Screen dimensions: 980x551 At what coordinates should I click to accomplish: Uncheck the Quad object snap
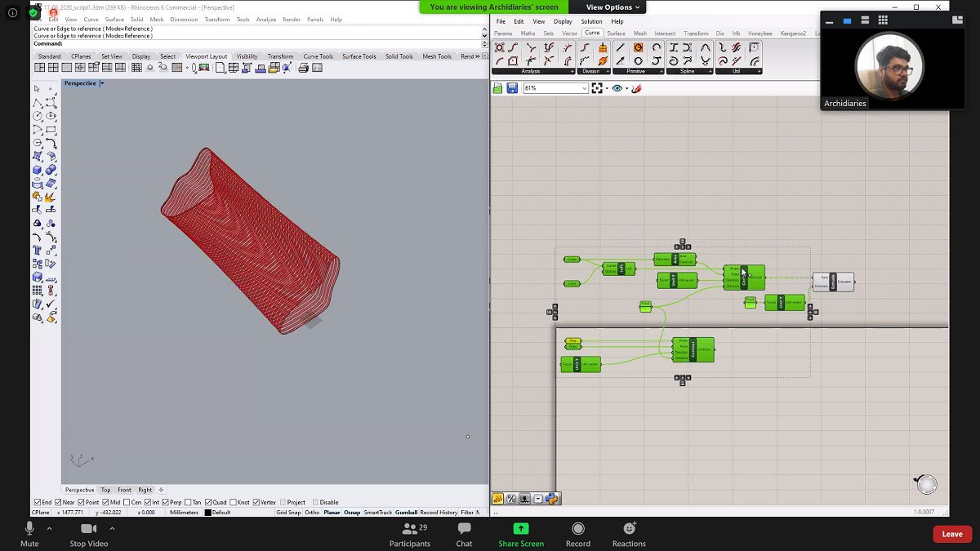coord(208,502)
